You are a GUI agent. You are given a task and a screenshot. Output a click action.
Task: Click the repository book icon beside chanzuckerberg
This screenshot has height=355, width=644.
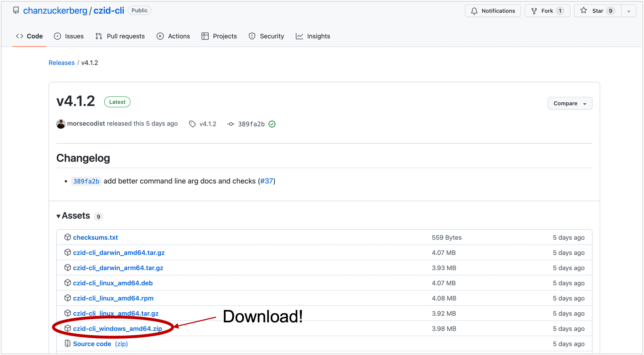coord(16,10)
